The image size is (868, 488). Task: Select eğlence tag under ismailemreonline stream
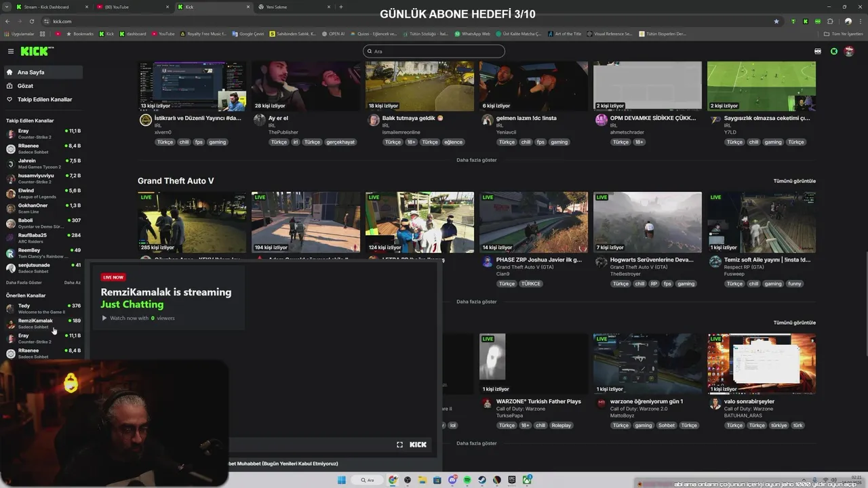point(454,142)
